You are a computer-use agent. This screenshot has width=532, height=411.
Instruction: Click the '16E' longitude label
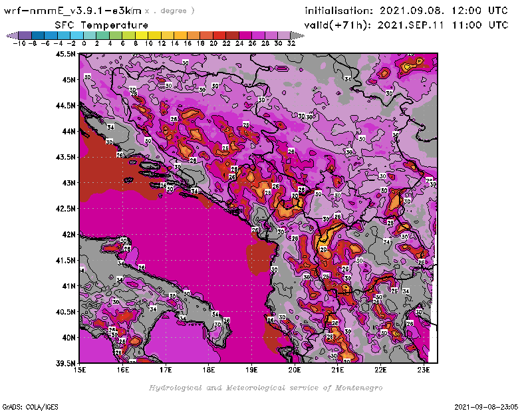pos(123,370)
